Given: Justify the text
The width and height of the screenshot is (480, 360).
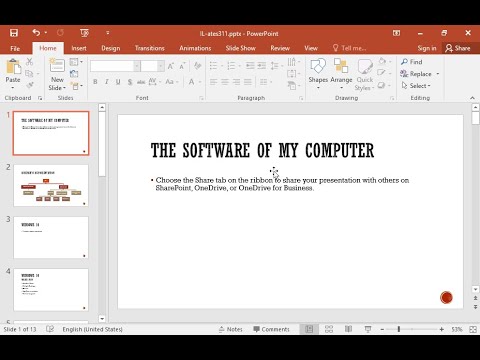Looking at the screenshot, I should click(248, 82).
